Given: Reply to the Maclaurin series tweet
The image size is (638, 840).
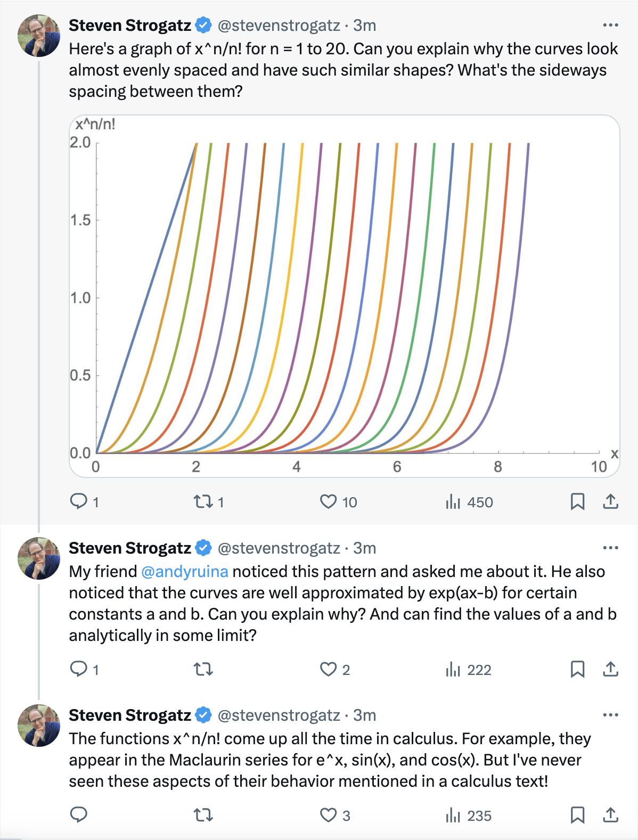Looking at the screenshot, I should click(x=80, y=816).
